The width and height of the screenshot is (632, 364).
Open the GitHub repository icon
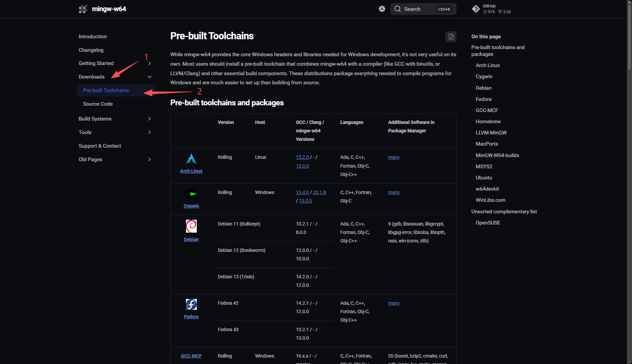(x=476, y=9)
